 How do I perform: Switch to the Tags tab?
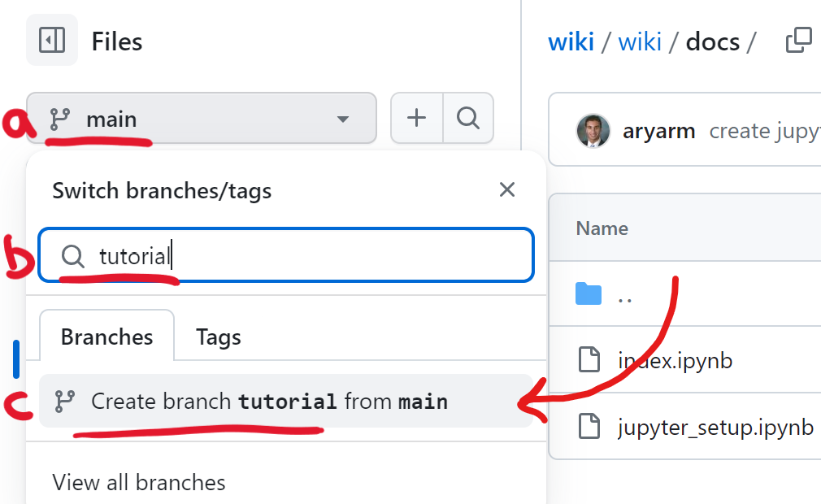tap(219, 337)
